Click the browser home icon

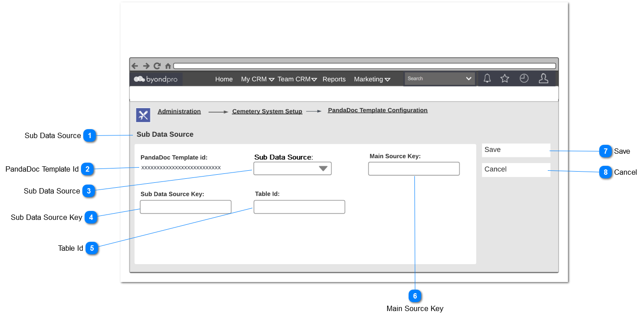[x=168, y=66]
